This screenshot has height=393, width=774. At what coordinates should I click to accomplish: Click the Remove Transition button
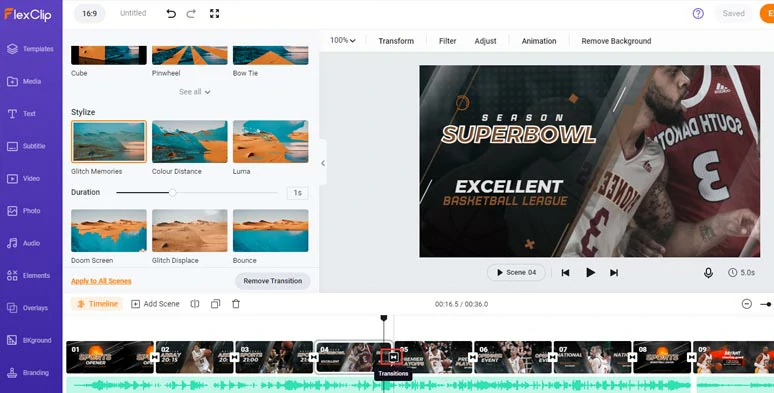(272, 281)
